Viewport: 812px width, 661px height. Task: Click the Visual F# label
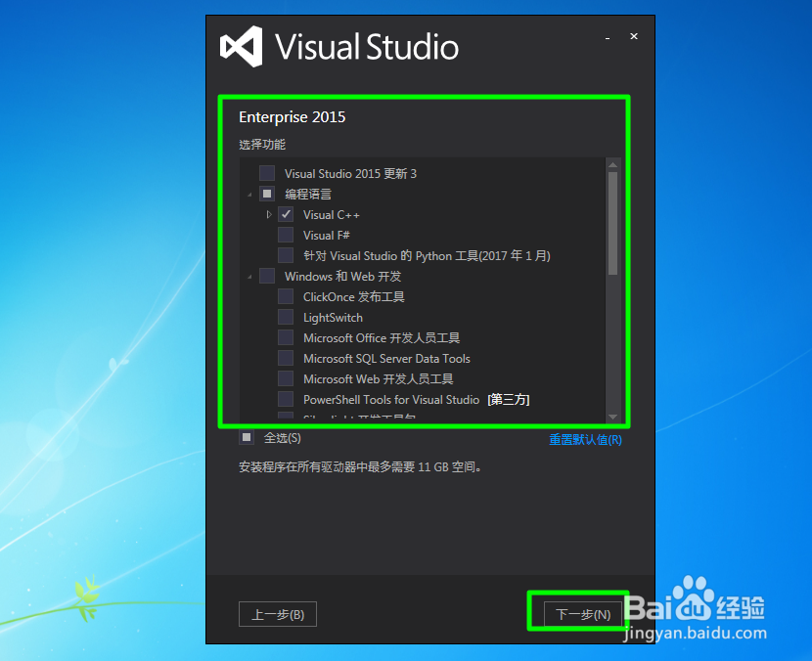click(x=327, y=236)
